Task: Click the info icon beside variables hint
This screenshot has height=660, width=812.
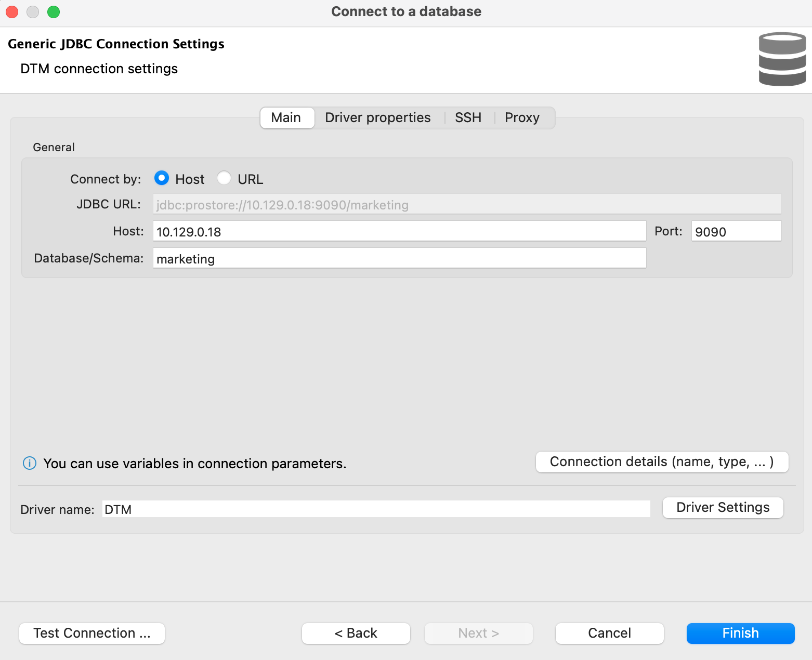Action: 30,463
